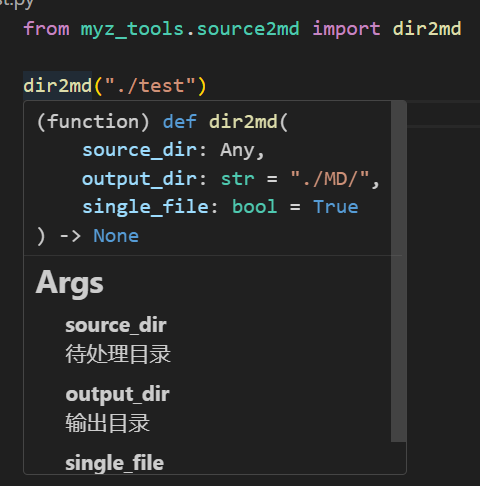The image size is (480, 486).
Task: Click the True default value
Action: pos(336,207)
